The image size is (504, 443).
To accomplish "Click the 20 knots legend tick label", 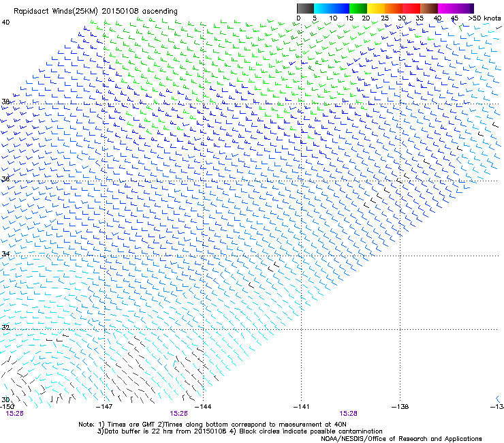I will (x=366, y=18).
